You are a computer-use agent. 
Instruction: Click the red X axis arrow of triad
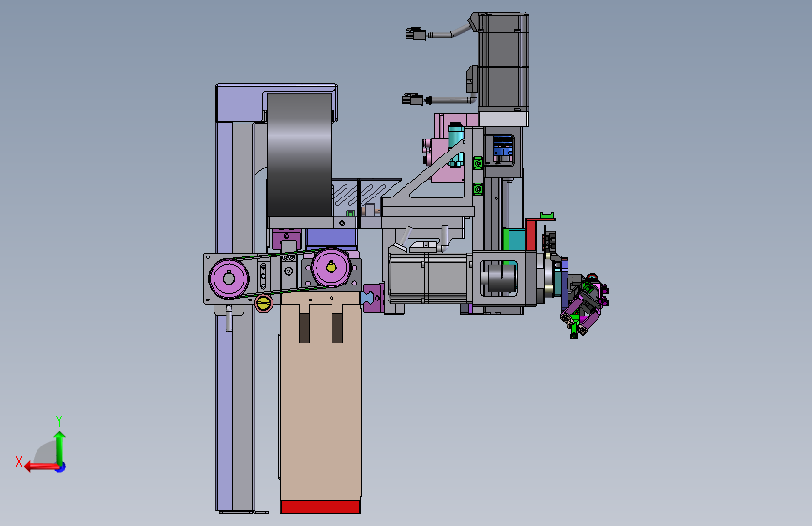(40, 467)
